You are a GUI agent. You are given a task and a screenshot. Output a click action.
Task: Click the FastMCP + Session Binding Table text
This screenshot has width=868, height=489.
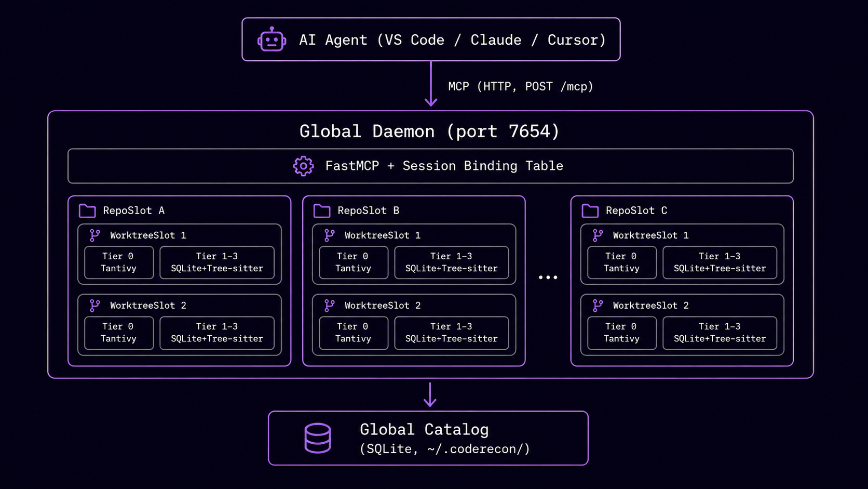pyautogui.click(x=444, y=166)
